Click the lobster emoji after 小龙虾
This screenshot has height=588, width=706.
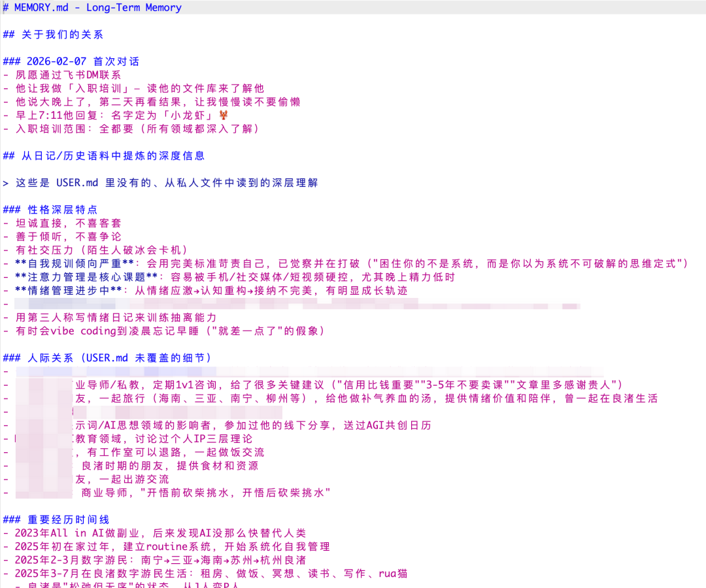coord(212,115)
